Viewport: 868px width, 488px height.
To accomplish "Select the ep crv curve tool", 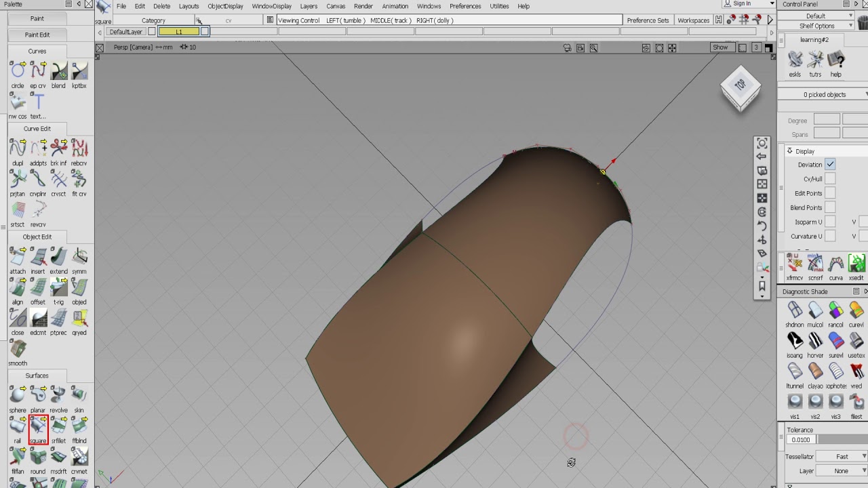I will point(38,70).
